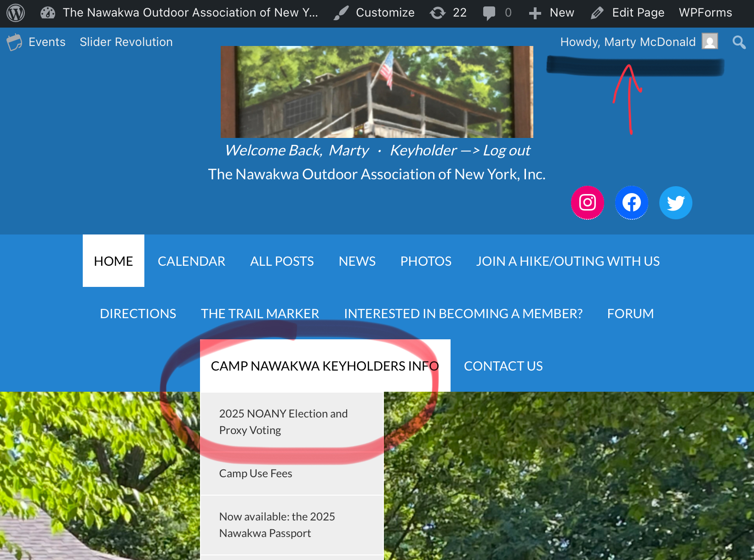754x560 pixels.
Task: Click the Log out link
Action: pos(507,150)
